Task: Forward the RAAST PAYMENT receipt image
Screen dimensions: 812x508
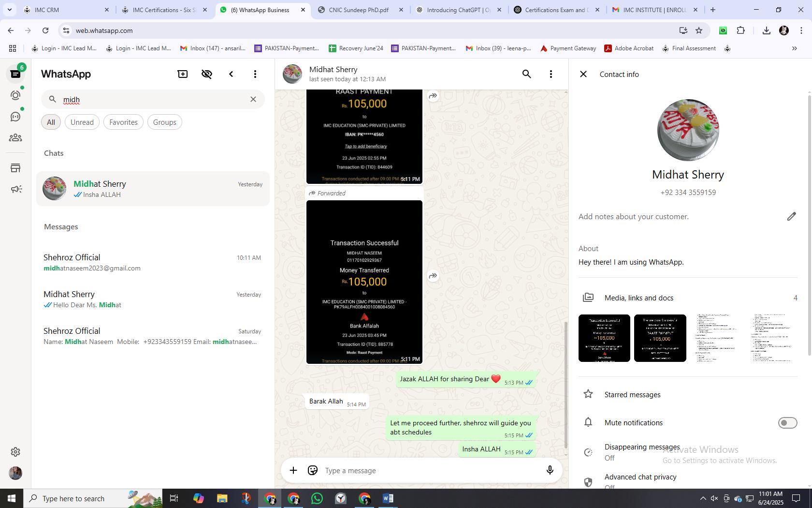Action: coord(433,96)
